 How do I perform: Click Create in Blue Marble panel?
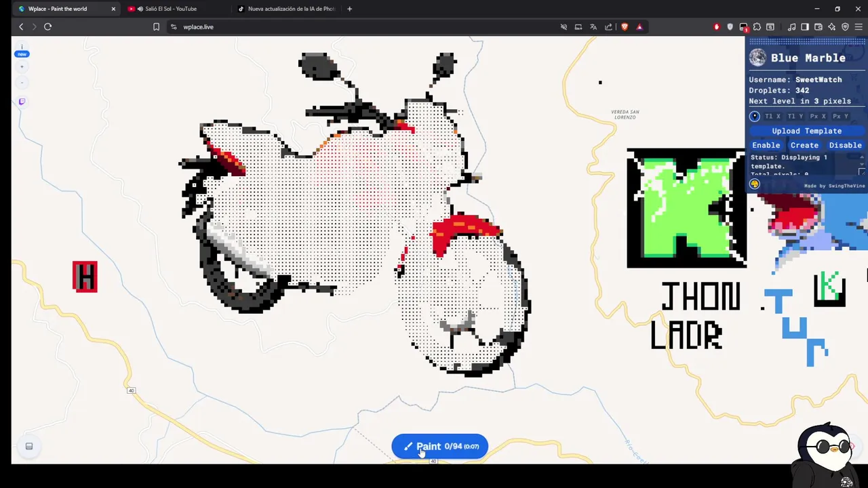(x=804, y=145)
